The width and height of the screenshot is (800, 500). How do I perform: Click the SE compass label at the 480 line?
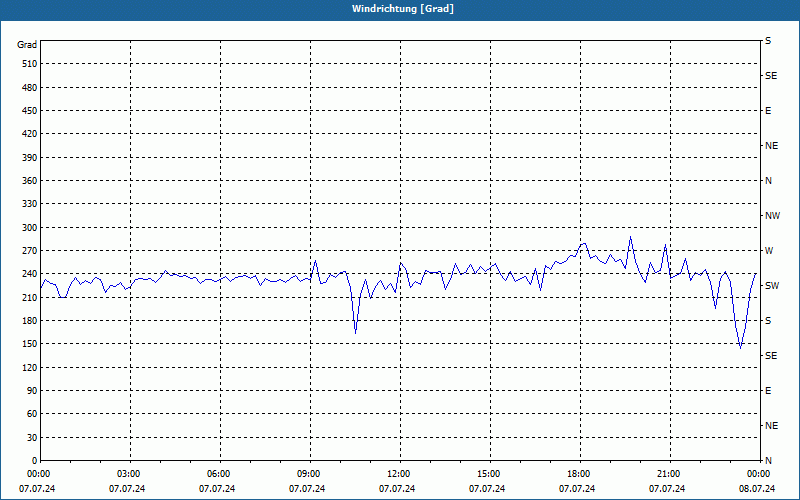[771, 76]
